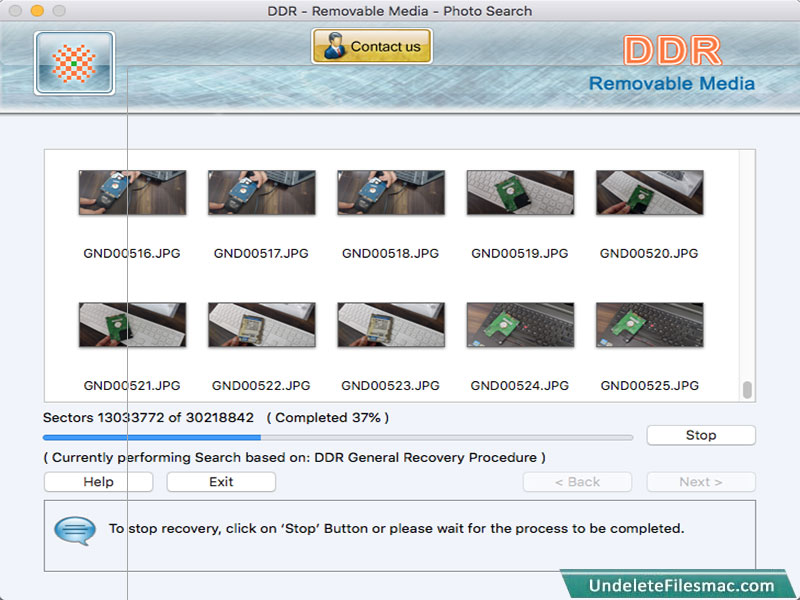Click the window title bar text
The height and width of the screenshot is (600, 800).
pyautogui.click(x=400, y=11)
